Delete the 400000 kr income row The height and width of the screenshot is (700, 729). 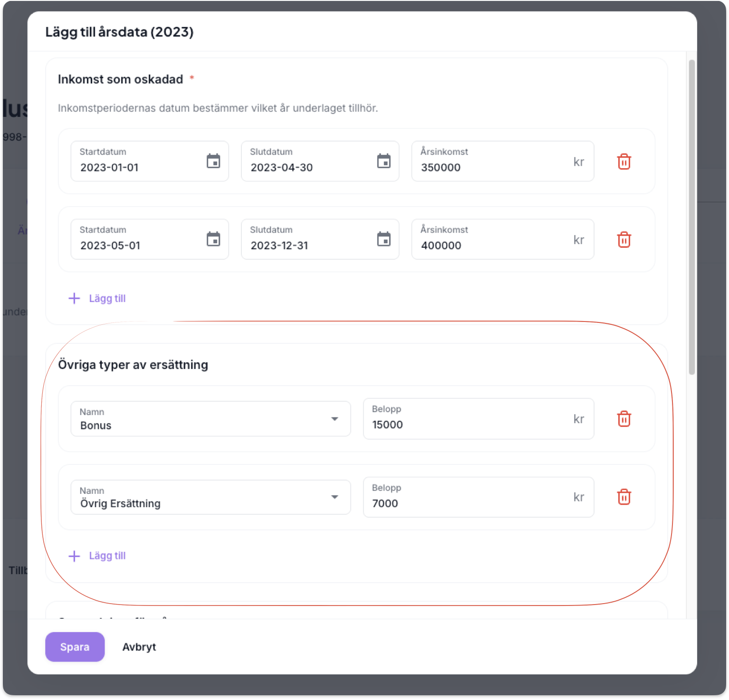[623, 240]
